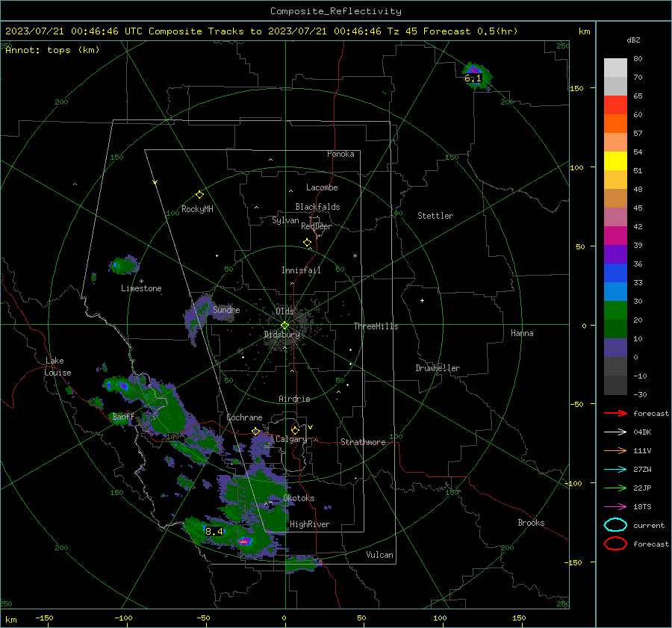Click the Okotoks town label
672x628 pixels.
[299, 498]
